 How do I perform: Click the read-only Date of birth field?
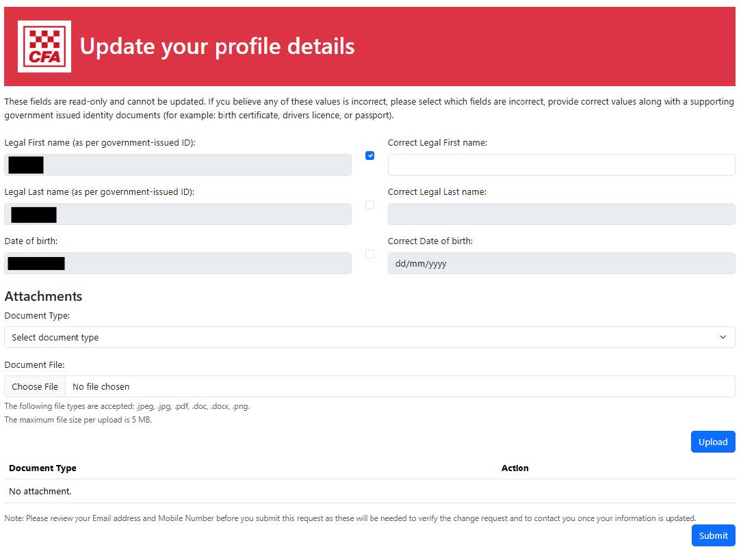click(x=178, y=263)
